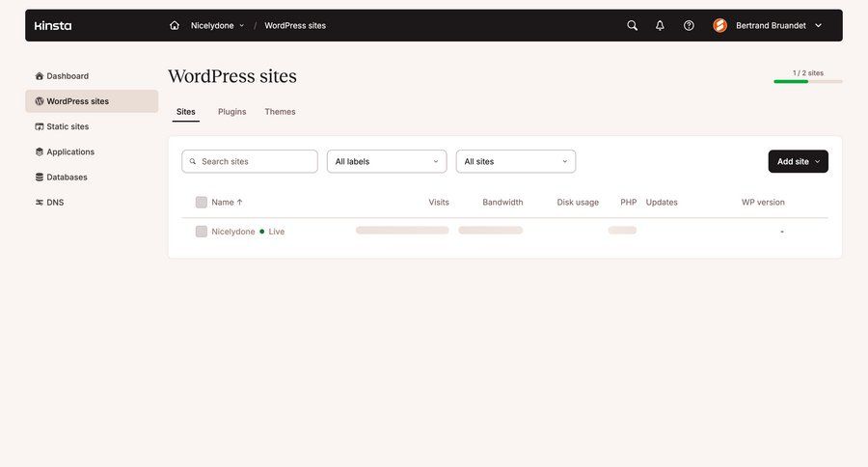Click WordPress sites breadcrumb
The height and width of the screenshot is (467, 868).
295,25
